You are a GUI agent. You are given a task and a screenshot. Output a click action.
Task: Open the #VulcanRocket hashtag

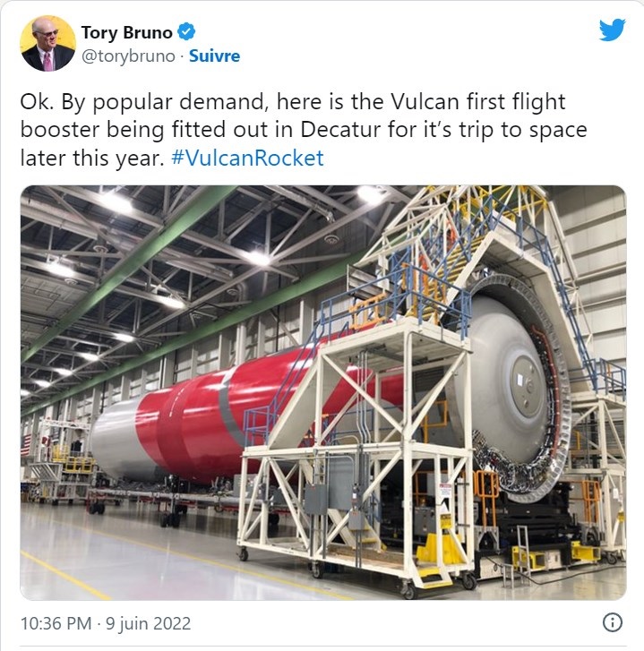tap(247, 158)
